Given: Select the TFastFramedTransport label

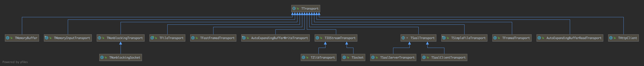Looking at the screenshot, I should pyautogui.click(x=217, y=38).
